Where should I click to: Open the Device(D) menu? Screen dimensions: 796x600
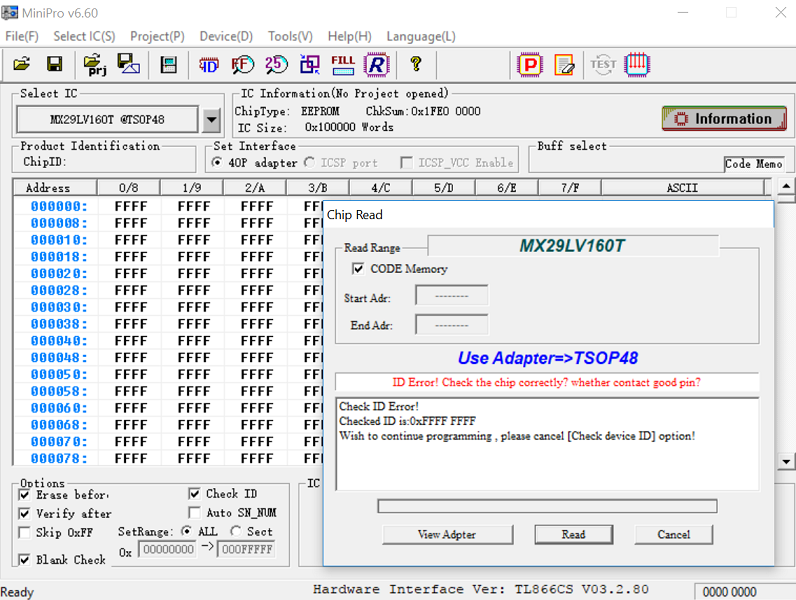[226, 36]
